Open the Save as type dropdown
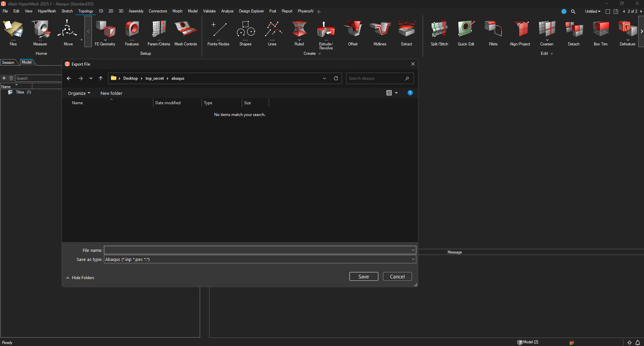644x346 pixels. point(413,259)
